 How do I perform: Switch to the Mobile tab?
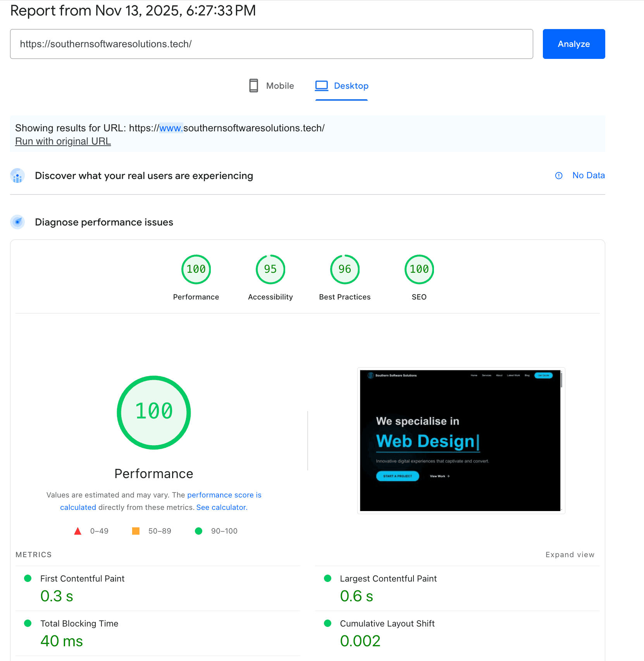[279, 86]
